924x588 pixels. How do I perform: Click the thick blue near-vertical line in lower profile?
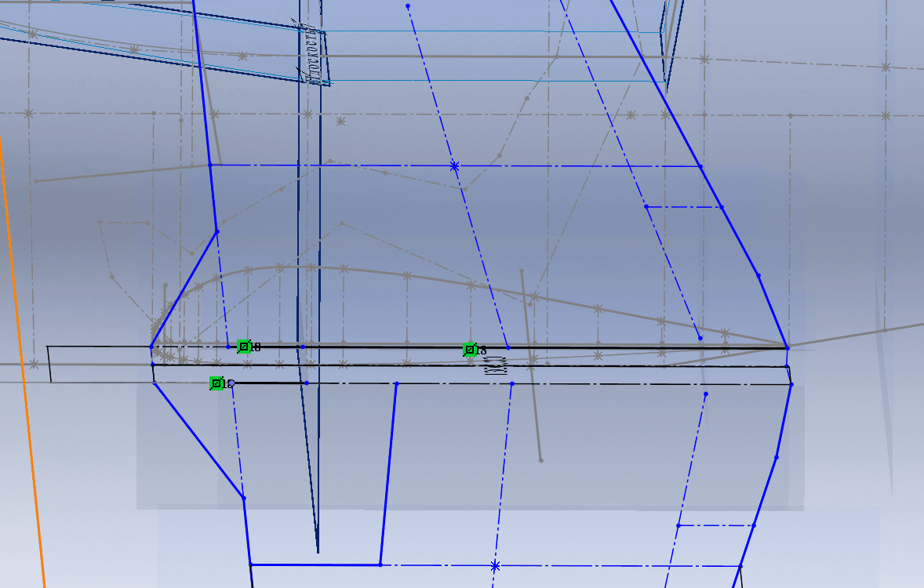click(388, 474)
